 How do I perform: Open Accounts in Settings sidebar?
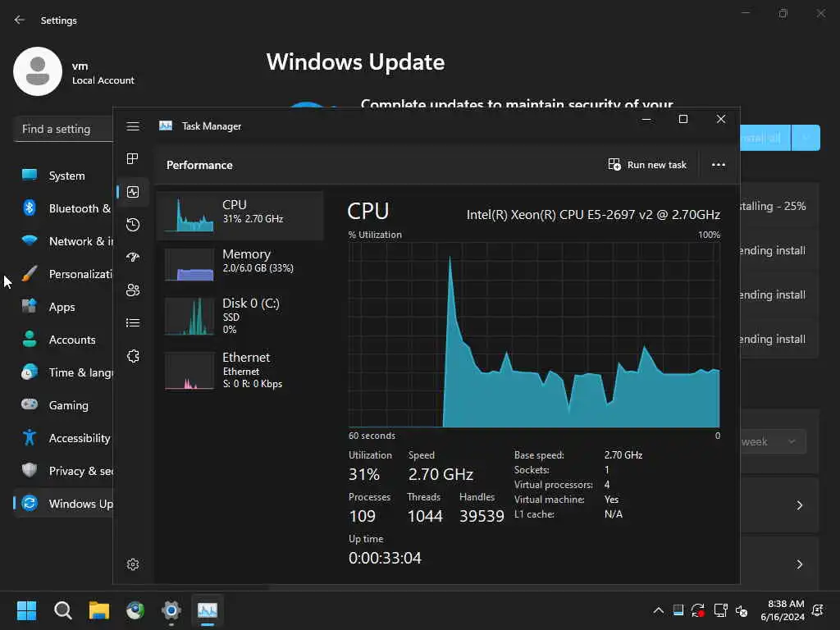63,340
